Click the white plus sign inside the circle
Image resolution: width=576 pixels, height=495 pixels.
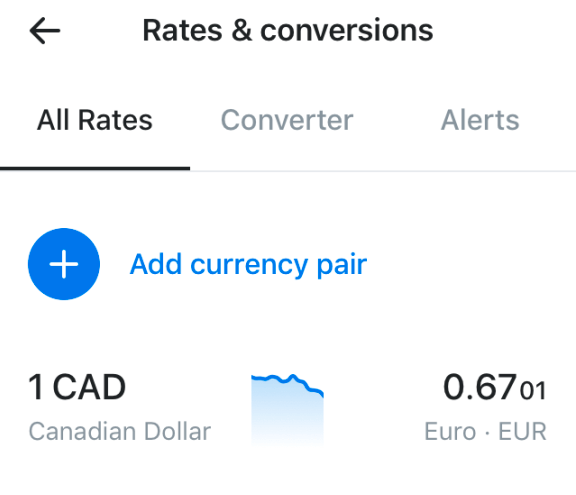point(64,264)
